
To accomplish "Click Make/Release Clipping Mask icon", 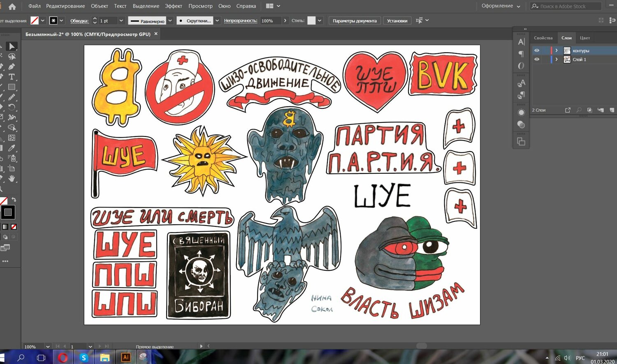I will 589,110.
